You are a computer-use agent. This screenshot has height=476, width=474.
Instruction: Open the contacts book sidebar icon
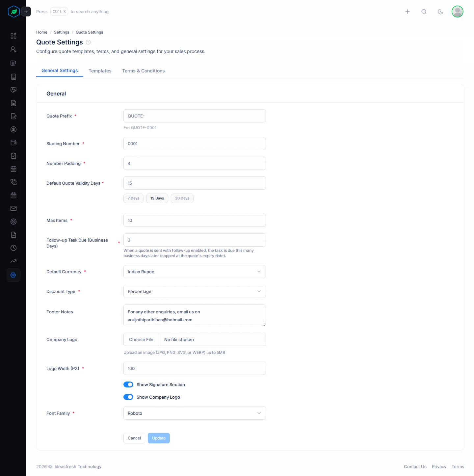(x=13, y=63)
